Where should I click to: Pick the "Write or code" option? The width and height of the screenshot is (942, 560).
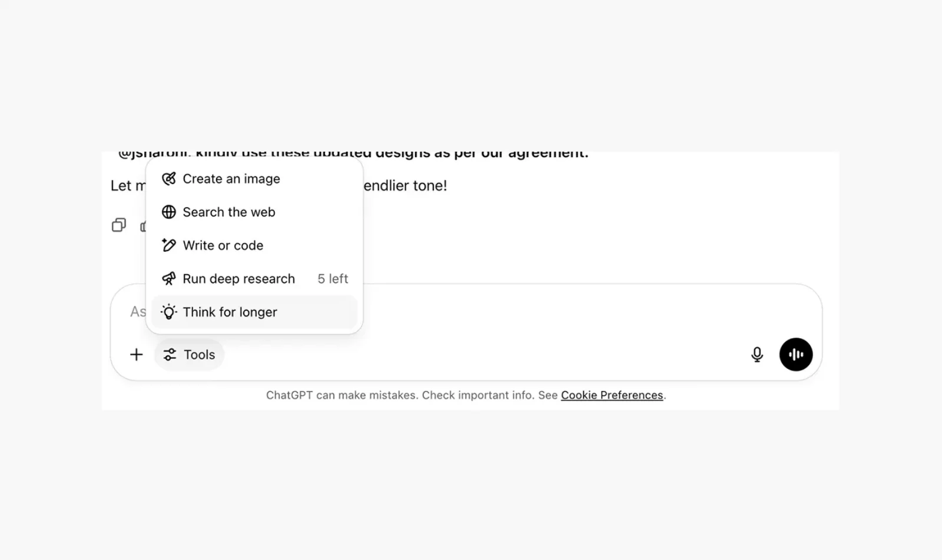[x=223, y=245]
